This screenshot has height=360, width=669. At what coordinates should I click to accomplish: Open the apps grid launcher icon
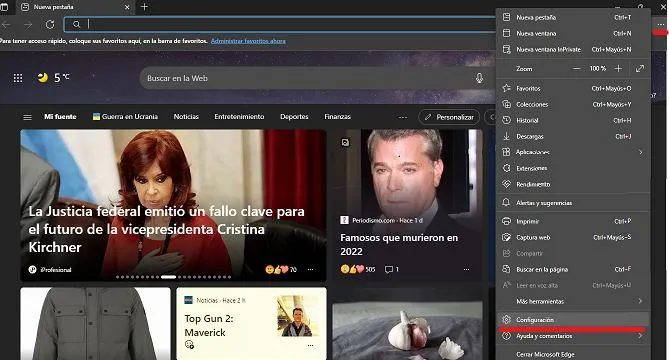click(x=18, y=78)
